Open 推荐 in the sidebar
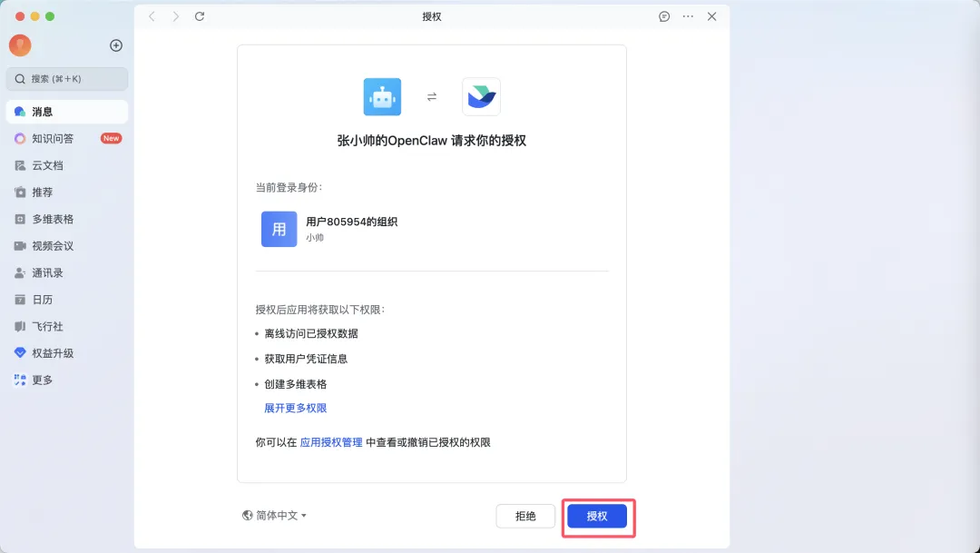 tap(67, 192)
